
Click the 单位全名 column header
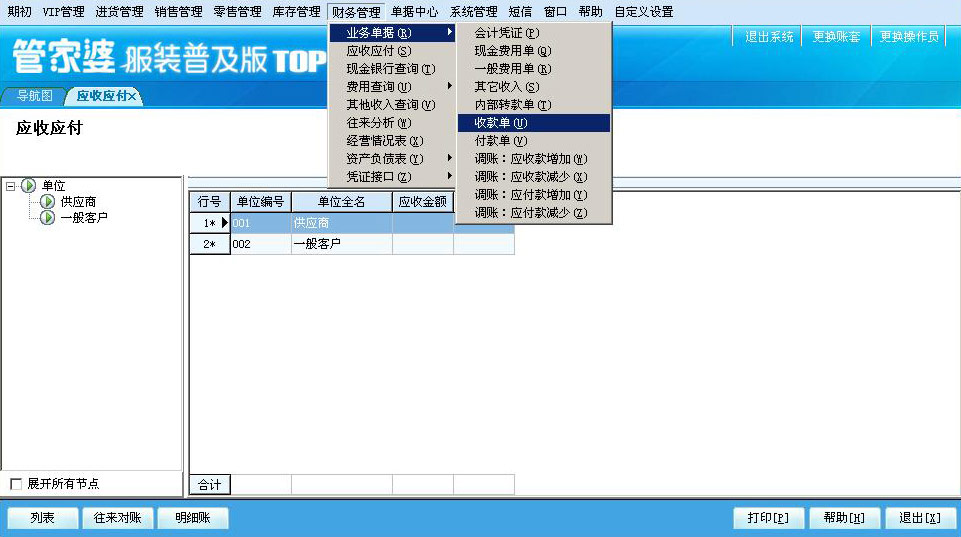click(341, 202)
